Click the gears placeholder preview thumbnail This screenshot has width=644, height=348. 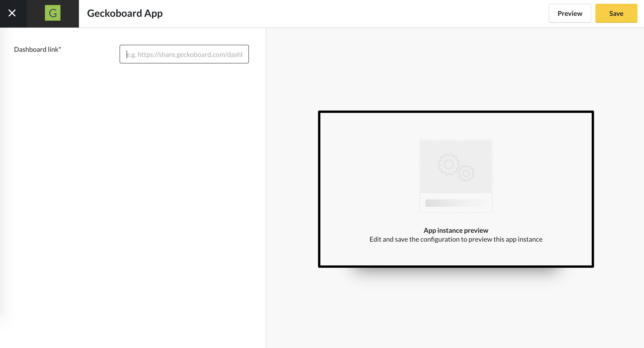[x=456, y=176]
